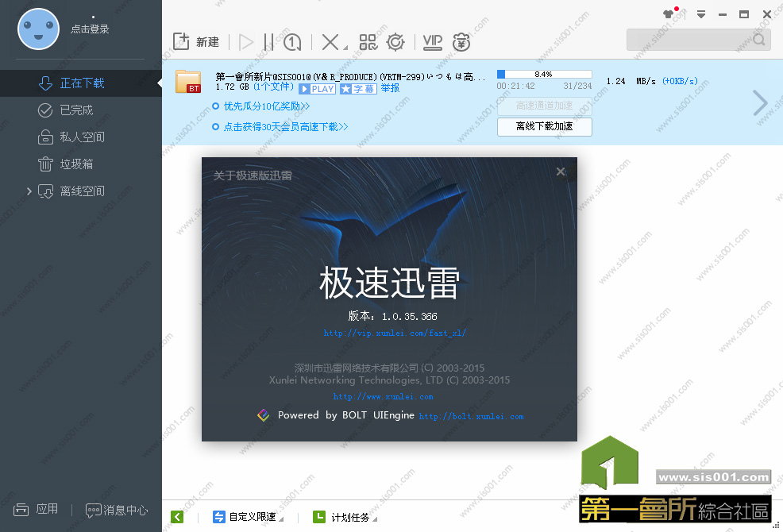This screenshot has height=532, width=783.
Task: Click the 31/234 connection count text
Action: click(x=577, y=86)
